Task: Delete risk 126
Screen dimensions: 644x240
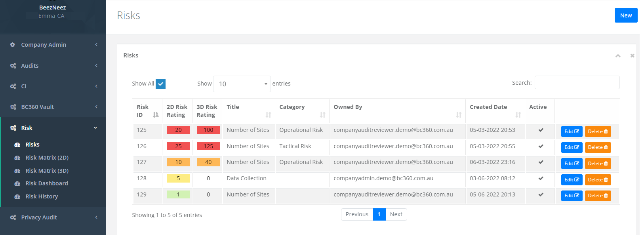Action: (598, 147)
